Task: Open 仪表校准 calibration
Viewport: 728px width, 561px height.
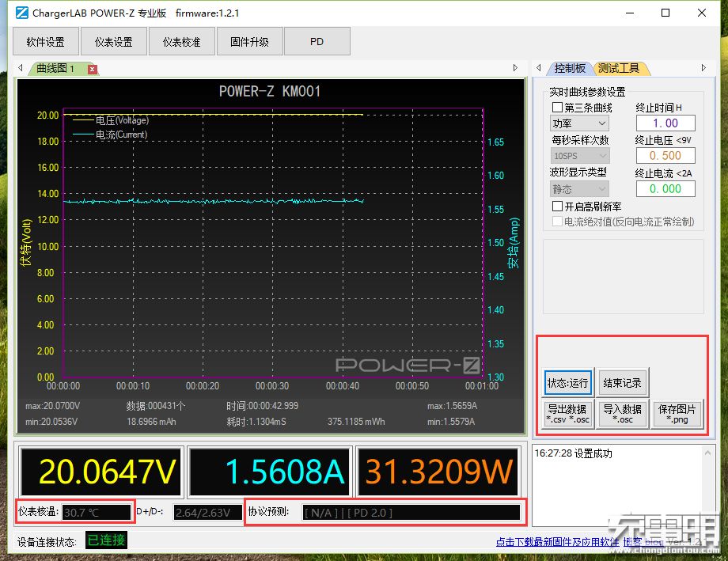Action: click(181, 42)
